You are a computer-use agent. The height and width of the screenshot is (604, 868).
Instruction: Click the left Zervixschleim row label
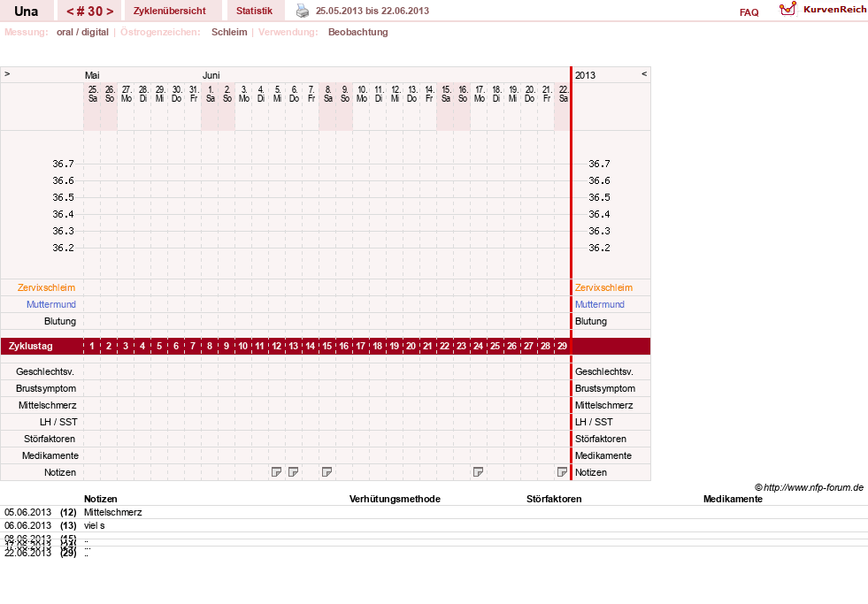(x=47, y=287)
